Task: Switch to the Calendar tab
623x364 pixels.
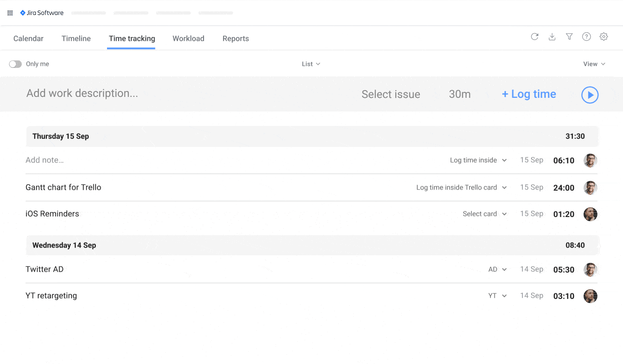Action: pos(28,38)
